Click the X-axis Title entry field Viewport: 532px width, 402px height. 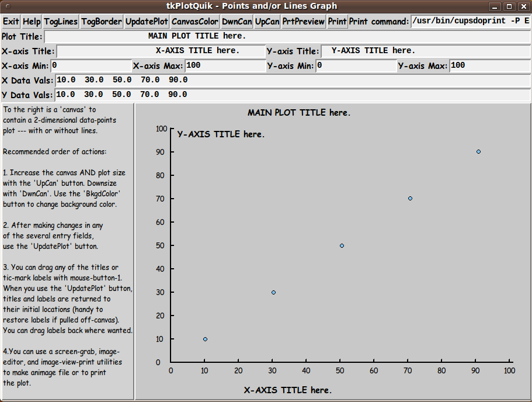(x=161, y=51)
